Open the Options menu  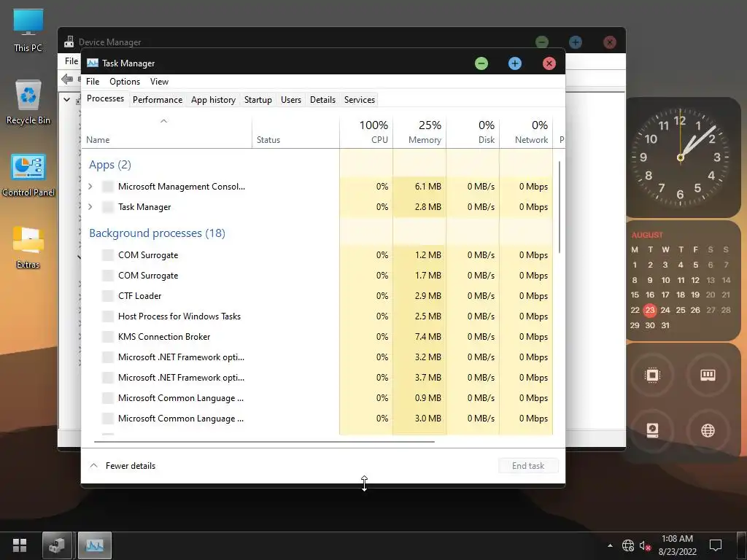click(125, 82)
